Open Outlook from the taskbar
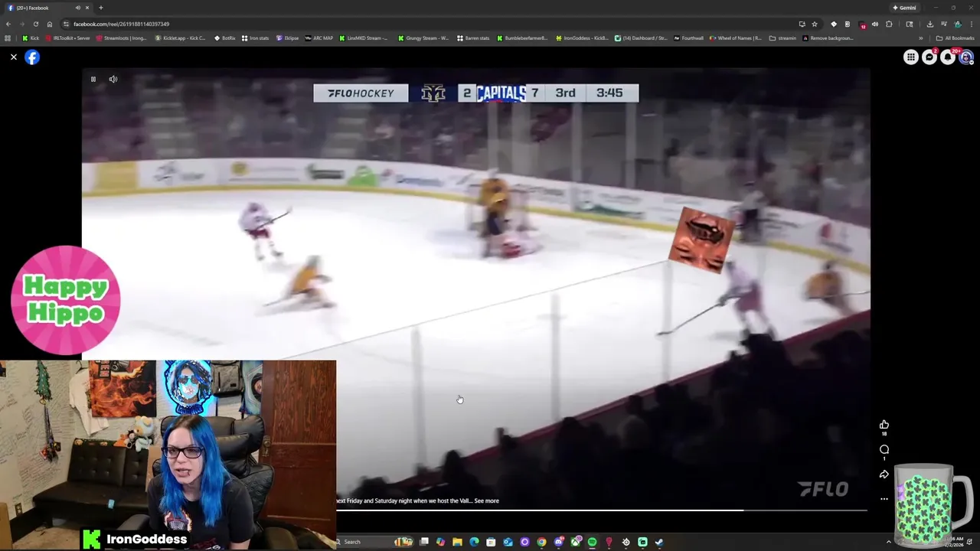980x551 pixels. [x=508, y=542]
